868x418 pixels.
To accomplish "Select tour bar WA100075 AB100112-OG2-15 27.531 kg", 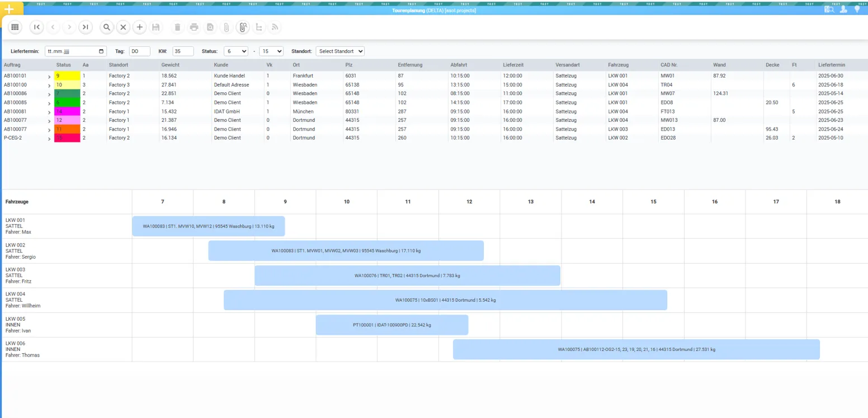I will [636, 349].
